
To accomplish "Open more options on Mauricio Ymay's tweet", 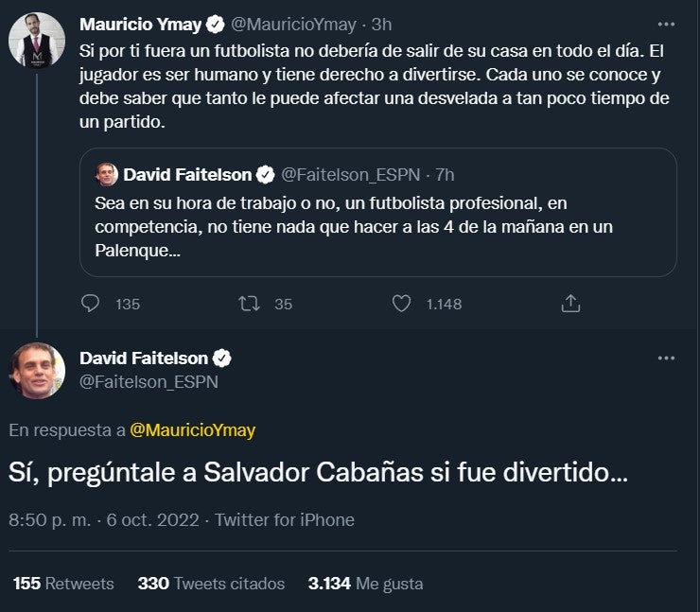I will coord(666,23).
